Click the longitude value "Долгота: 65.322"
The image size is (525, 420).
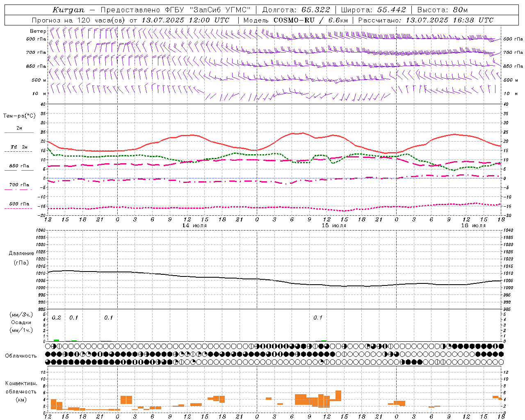(296, 10)
